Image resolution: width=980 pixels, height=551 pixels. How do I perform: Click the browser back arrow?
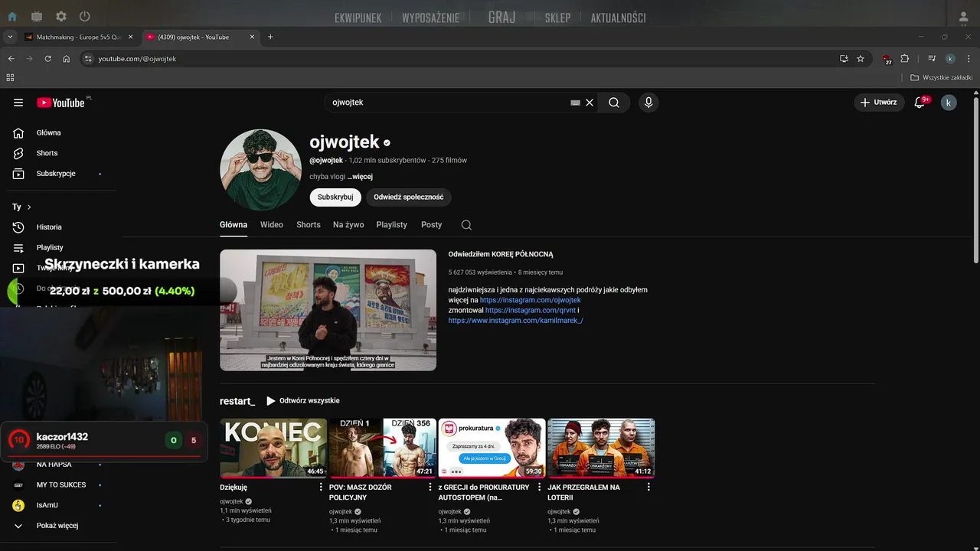point(11,59)
